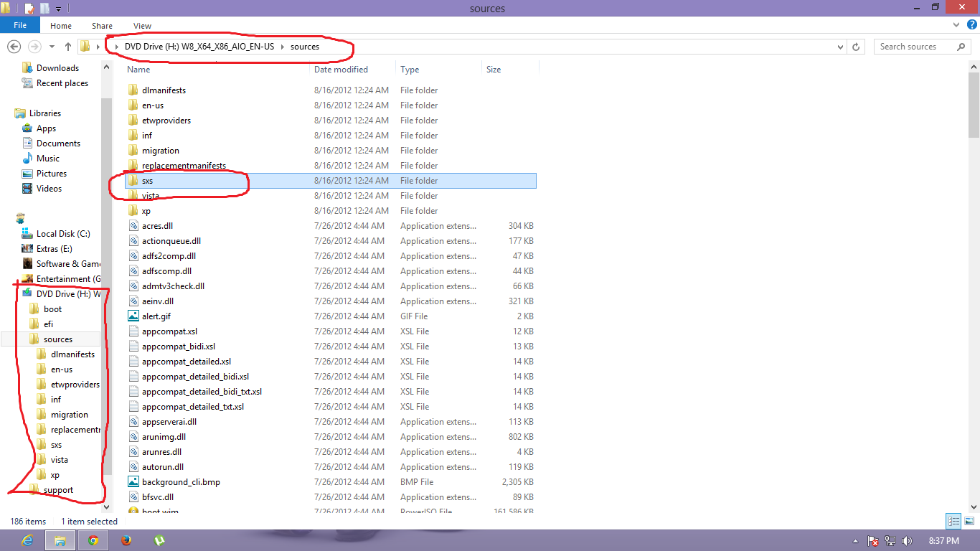Open the Videos library
980x551 pixels.
[49, 189]
